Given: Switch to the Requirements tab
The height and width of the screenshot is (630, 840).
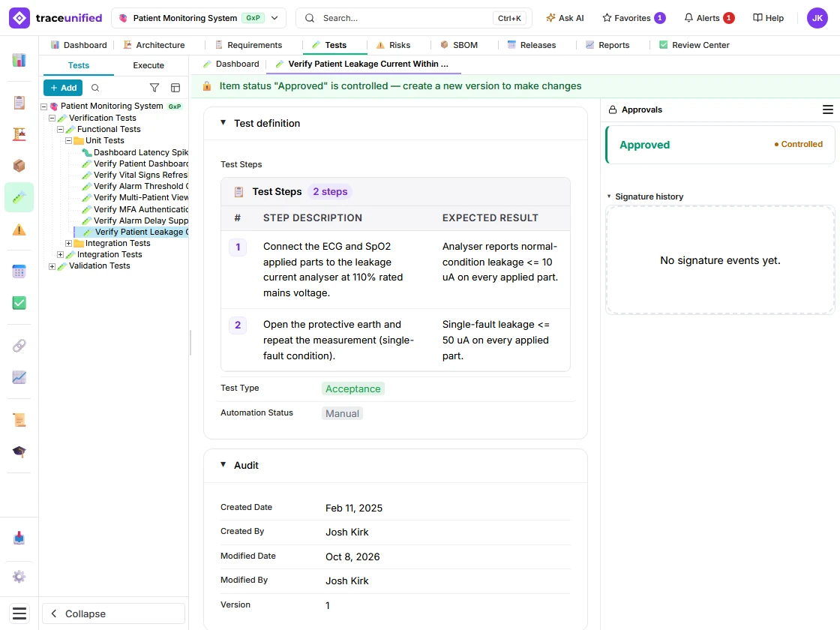Looking at the screenshot, I should 248,45.
